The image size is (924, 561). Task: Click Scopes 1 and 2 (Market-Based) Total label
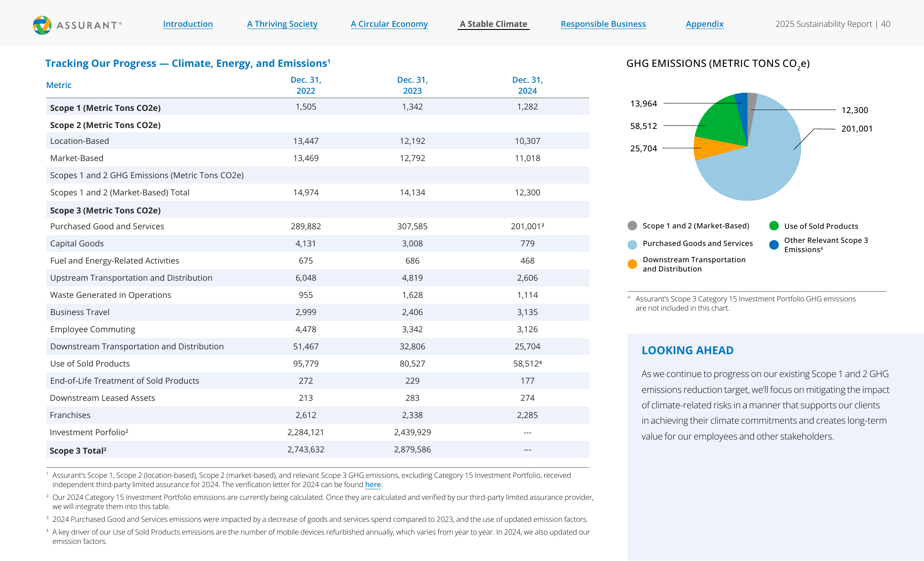(120, 192)
